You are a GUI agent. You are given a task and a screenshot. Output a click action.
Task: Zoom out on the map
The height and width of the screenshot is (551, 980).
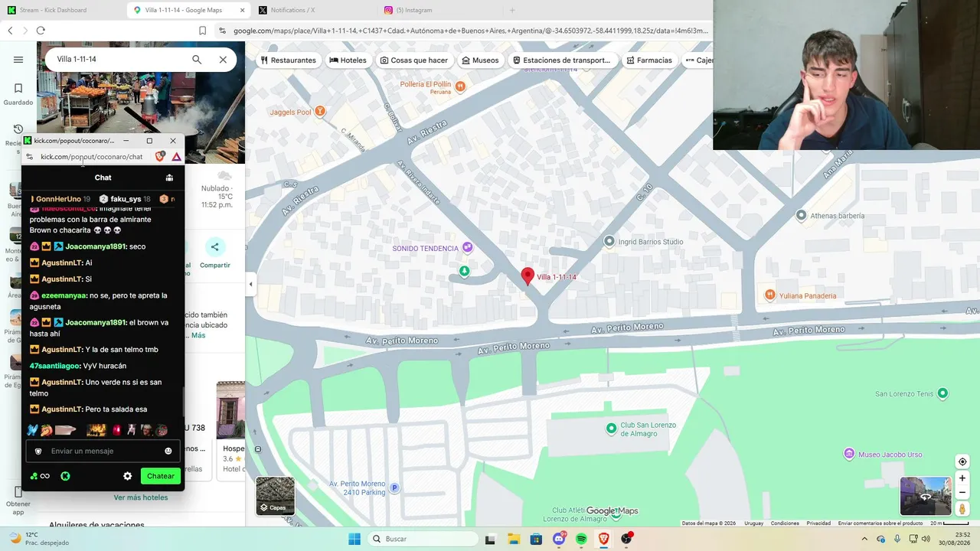pos(962,492)
